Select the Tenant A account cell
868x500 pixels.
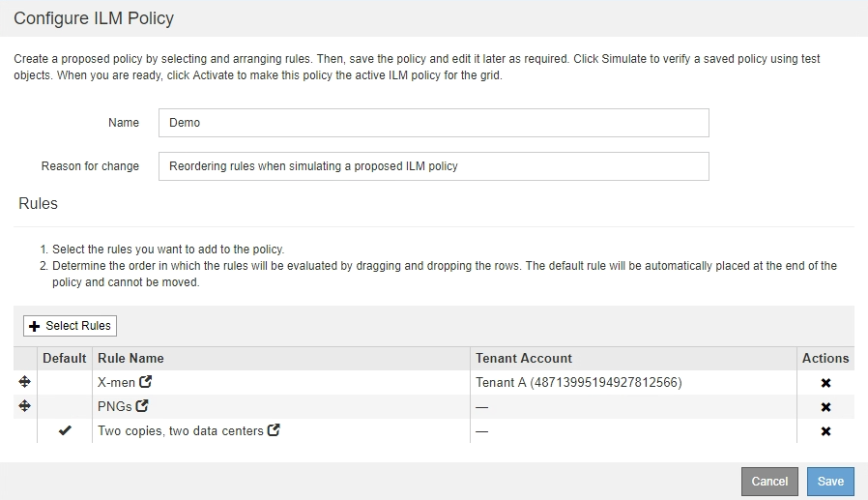tap(579, 382)
